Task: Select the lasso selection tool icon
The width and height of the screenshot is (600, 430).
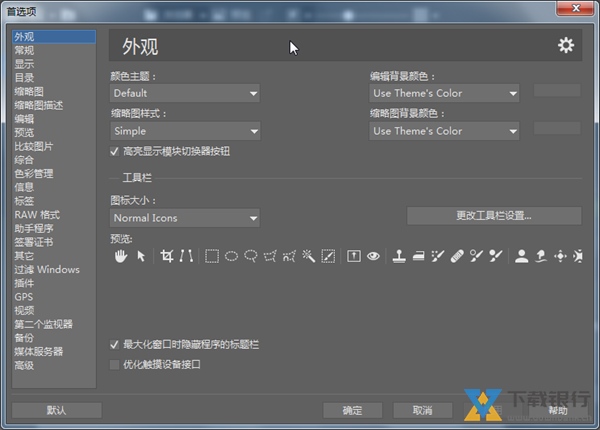Action: click(251, 256)
